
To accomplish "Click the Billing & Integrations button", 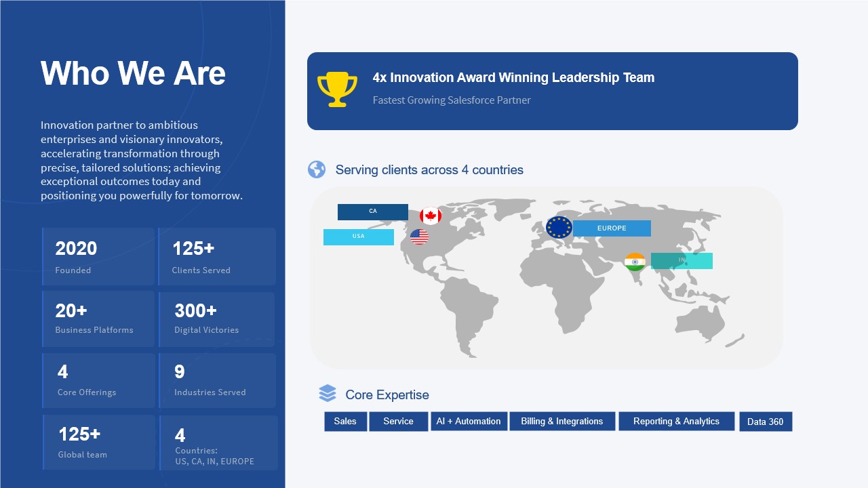I will [x=562, y=422].
